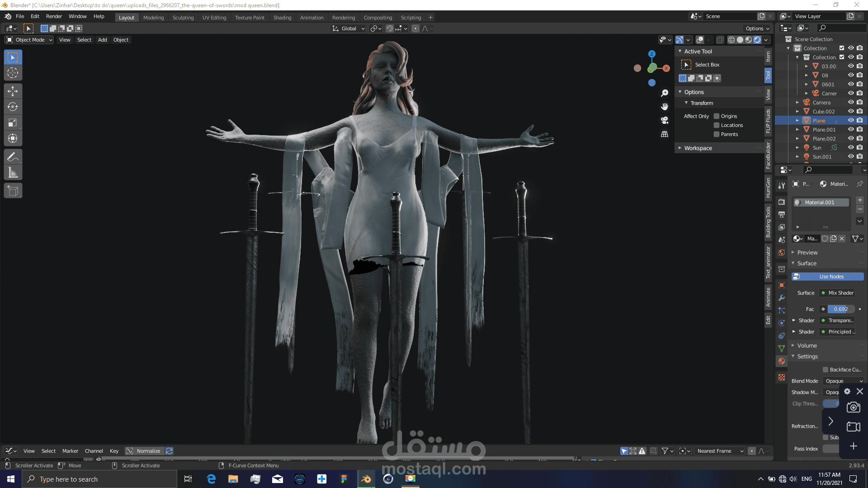
Task: Switch to rendered viewport shading
Action: [x=757, y=40]
